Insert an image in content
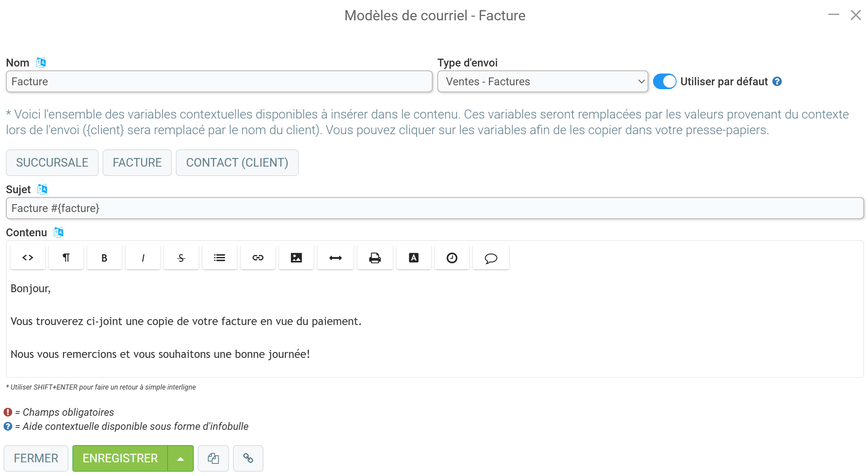868x476 pixels. (x=296, y=257)
